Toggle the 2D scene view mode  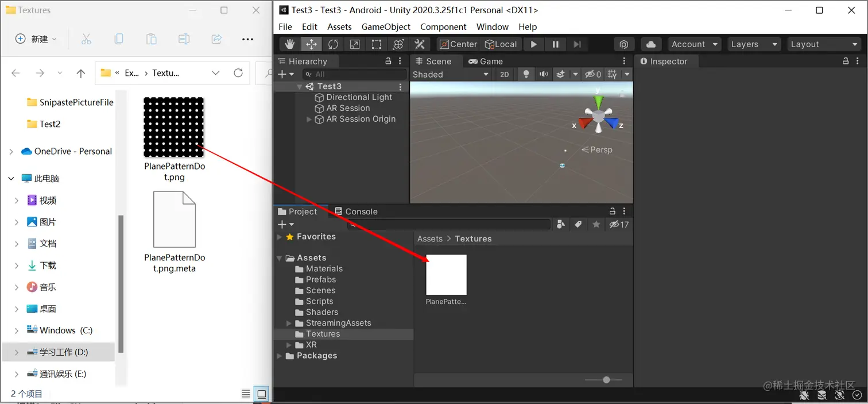[504, 74]
